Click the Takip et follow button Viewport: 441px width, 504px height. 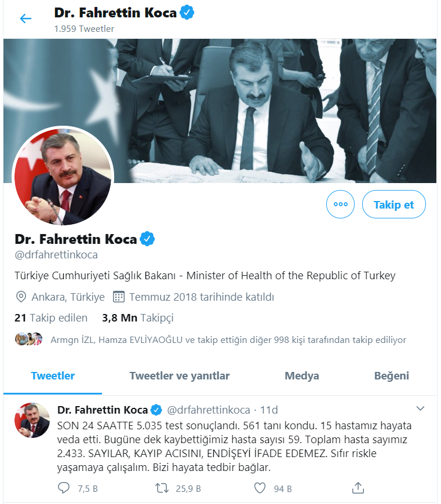pos(393,204)
